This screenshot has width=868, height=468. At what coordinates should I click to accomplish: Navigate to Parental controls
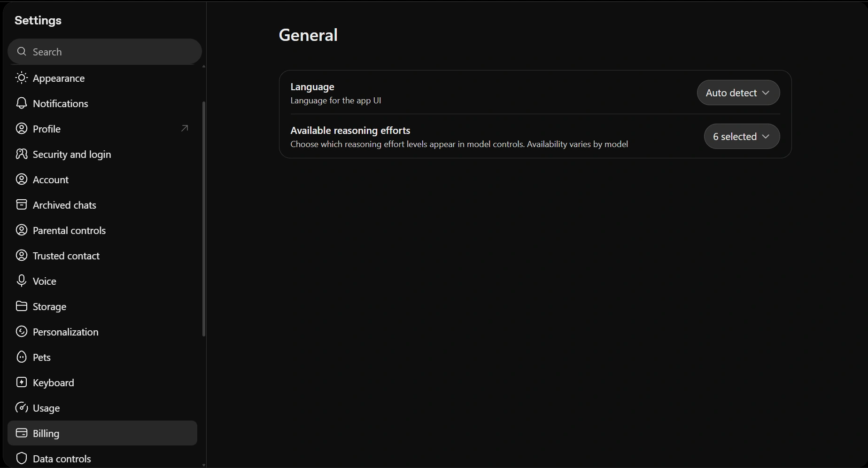[x=102, y=230]
